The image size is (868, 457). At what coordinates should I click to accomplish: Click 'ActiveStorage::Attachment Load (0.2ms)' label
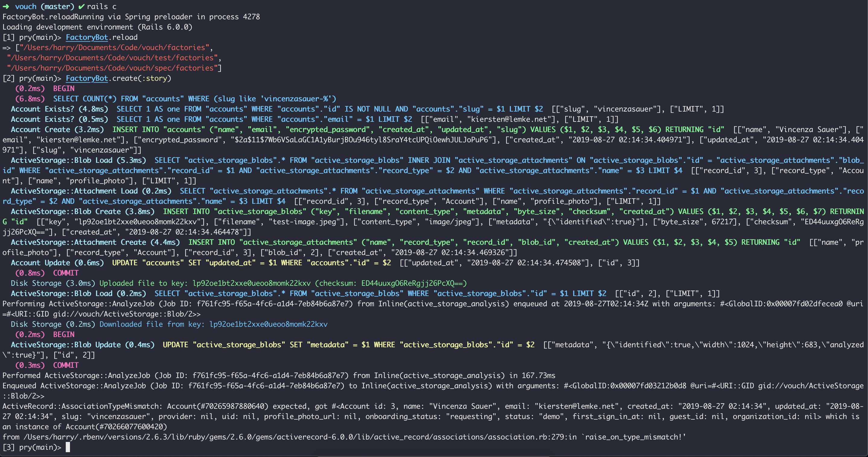tap(91, 191)
